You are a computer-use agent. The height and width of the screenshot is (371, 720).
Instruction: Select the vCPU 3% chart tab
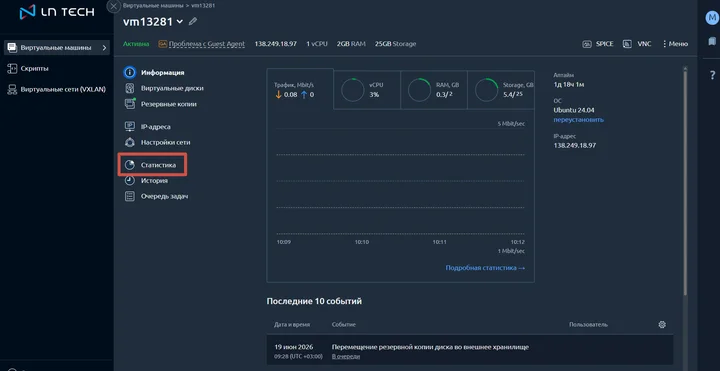click(367, 90)
